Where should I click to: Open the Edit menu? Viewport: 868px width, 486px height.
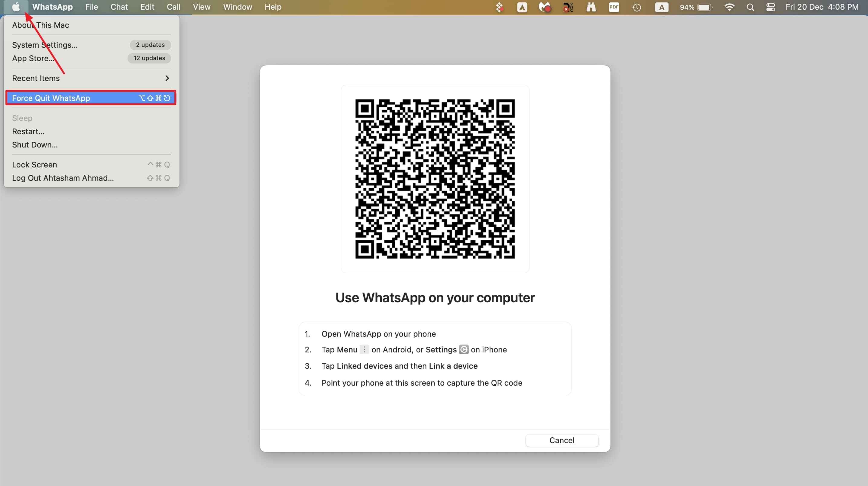[x=147, y=7]
